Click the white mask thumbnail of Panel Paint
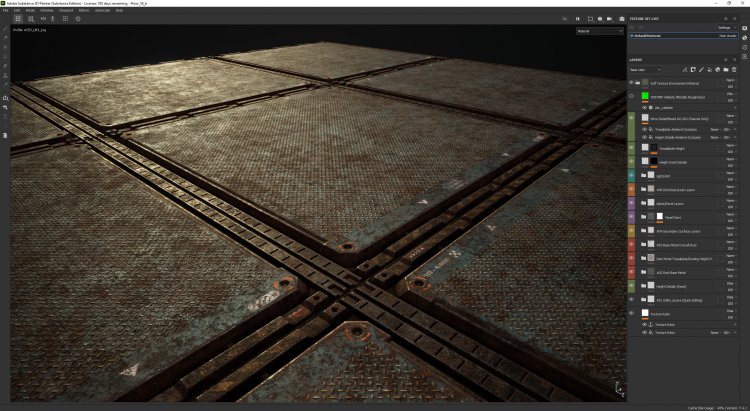 point(660,217)
